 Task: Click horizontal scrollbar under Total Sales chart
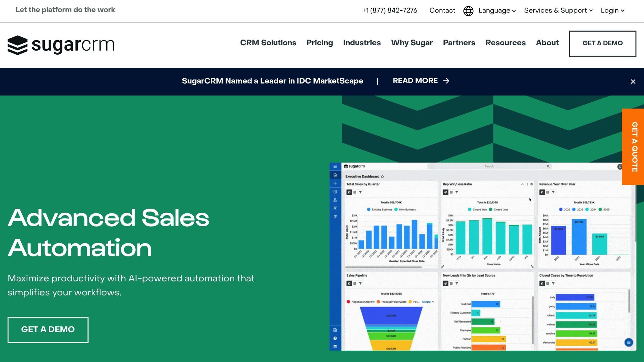coord(383,267)
